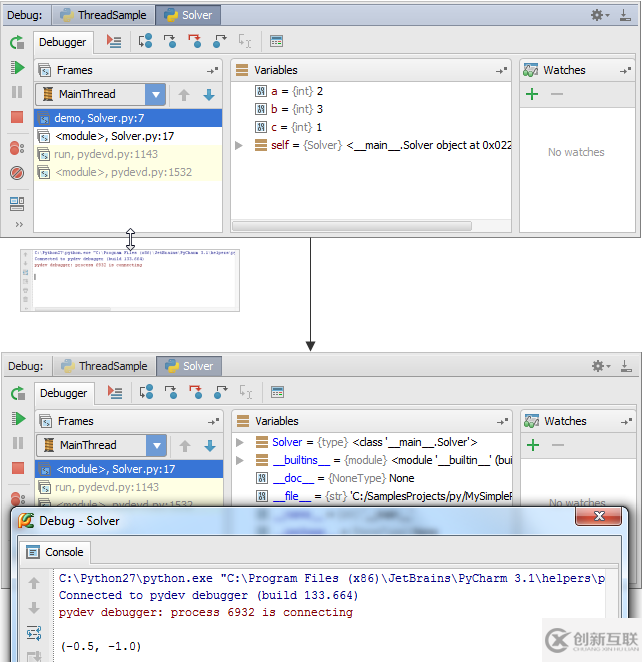Select frame demo, Solver.py:7
642x662 pixels.
tap(128, 118)
